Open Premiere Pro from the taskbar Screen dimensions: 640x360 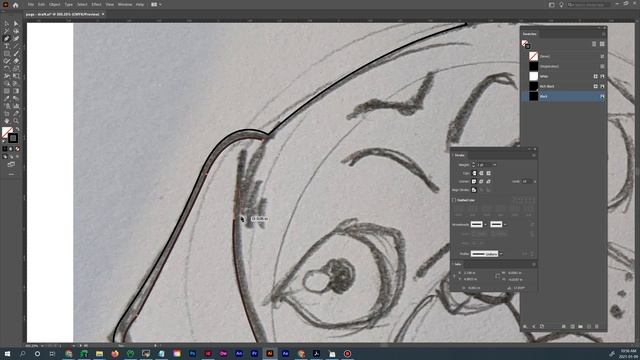254,353
